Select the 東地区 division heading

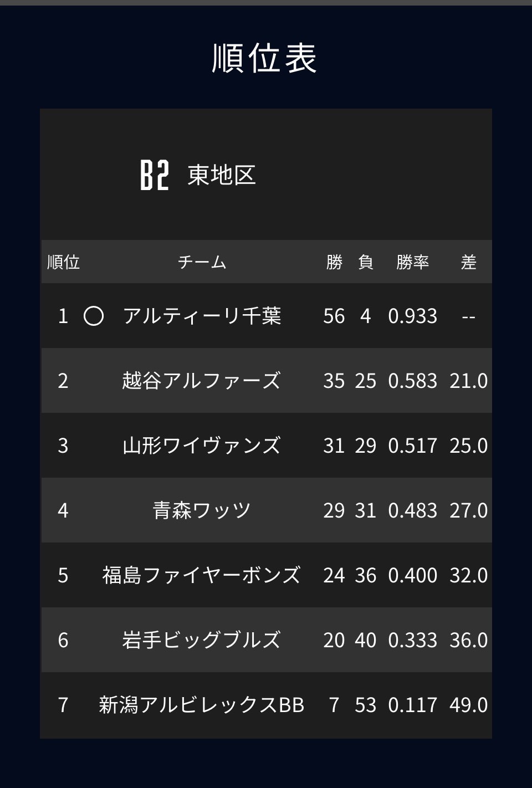(x=222, y=175)
